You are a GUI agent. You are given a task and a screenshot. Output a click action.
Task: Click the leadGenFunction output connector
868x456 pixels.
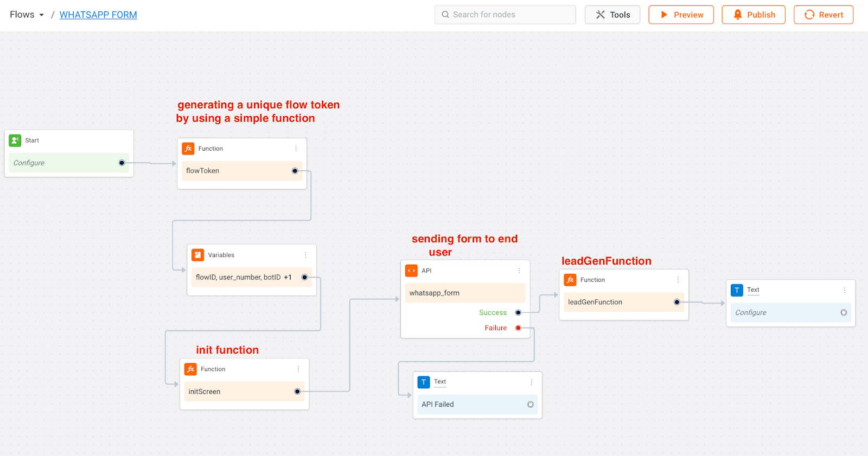(676, 302)
